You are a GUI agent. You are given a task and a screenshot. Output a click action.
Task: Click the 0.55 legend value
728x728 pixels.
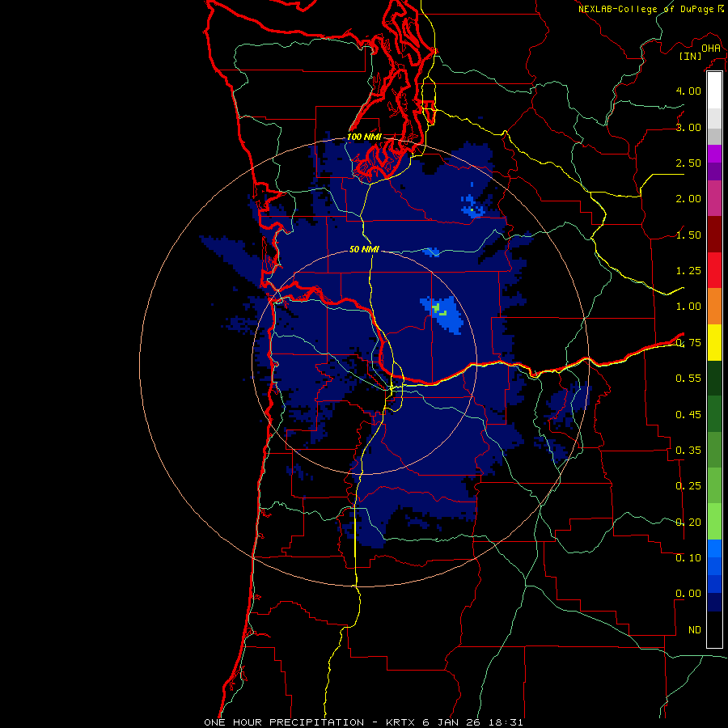(688, 379)
